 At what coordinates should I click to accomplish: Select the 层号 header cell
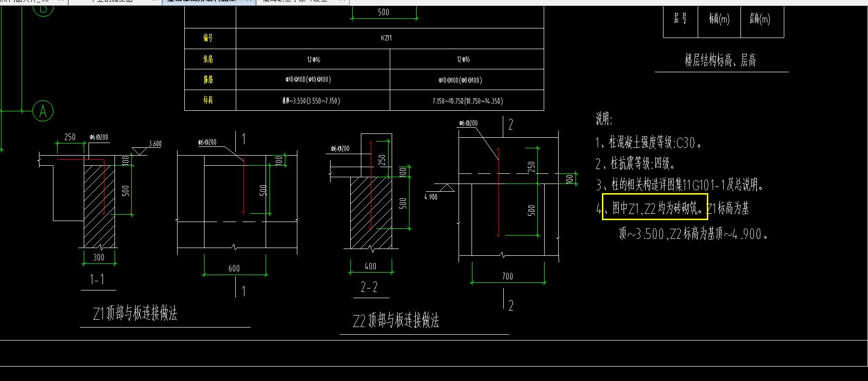coord(680,19)
